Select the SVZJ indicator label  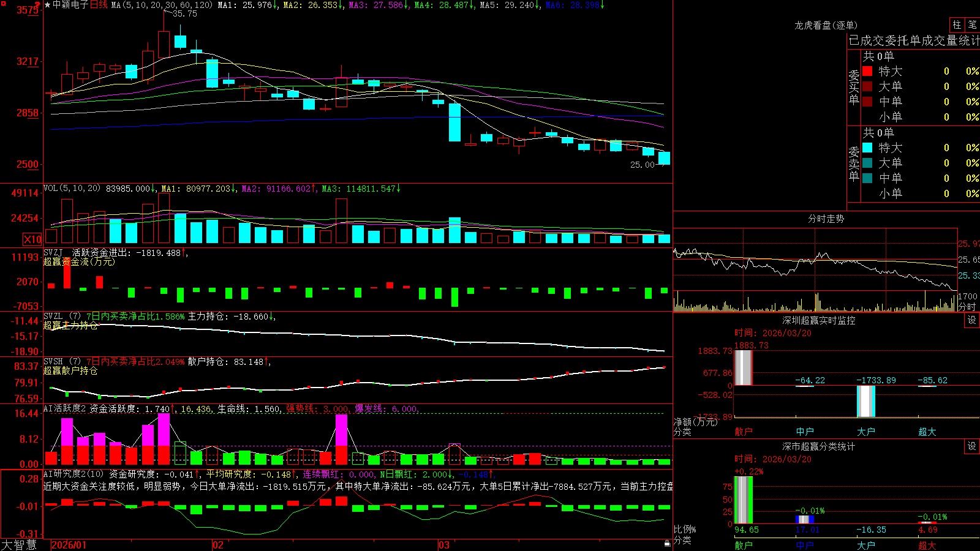53,252
